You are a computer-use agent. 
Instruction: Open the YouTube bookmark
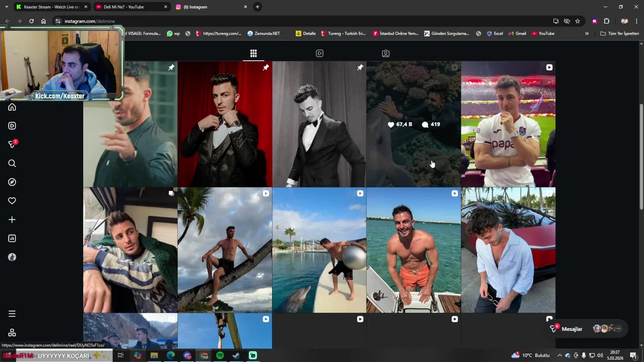(x=543, y=34)
